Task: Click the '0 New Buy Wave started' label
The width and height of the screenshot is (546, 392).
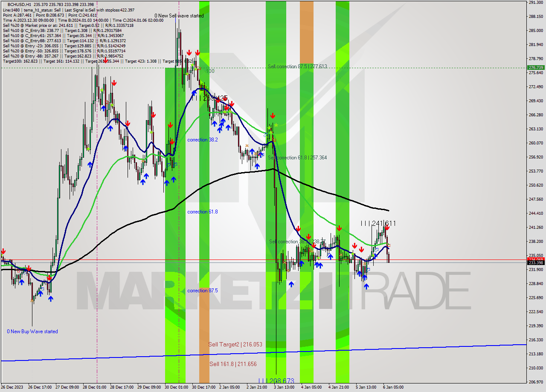Action: coord(32,331)
